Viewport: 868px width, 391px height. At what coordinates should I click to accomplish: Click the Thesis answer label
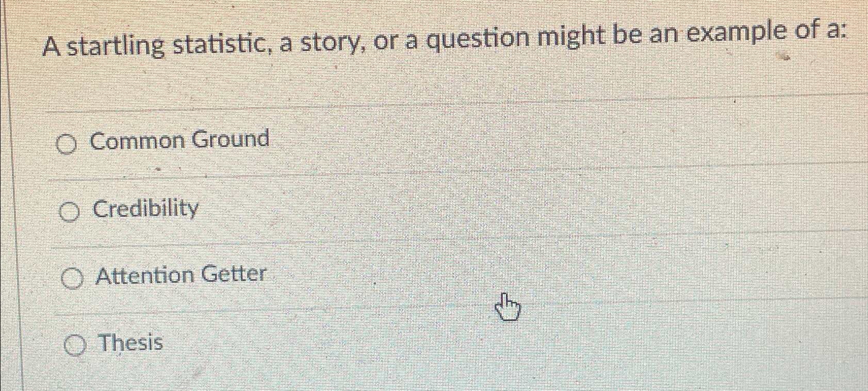pyautogui.click(x=130, y=343)
